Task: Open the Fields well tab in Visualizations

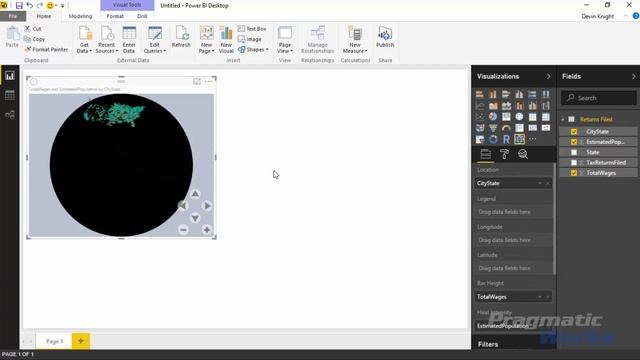Action: 485,154
